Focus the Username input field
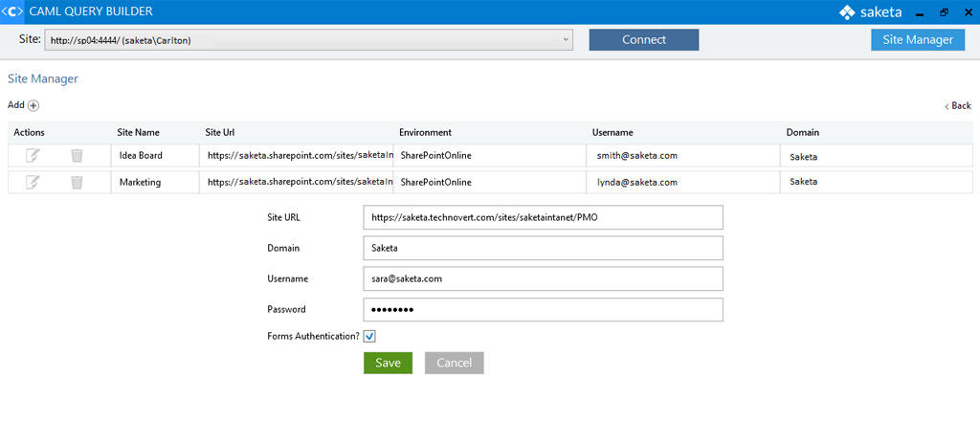Viewport: 980px width, 443px height. click(x=544, y=278)
